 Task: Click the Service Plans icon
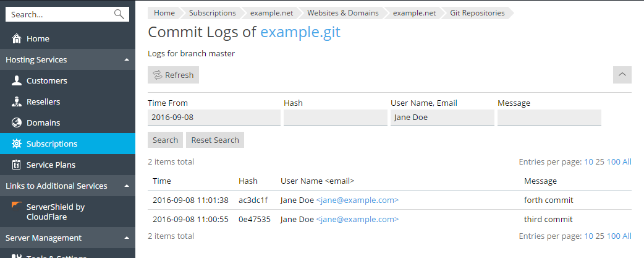click(x=17, y=165)
